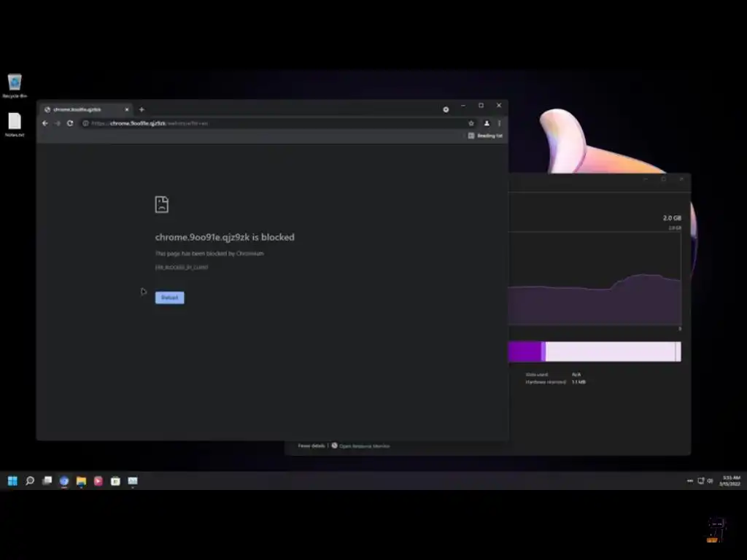
Task: Maximize the Task Manager window
Action: 664,179
